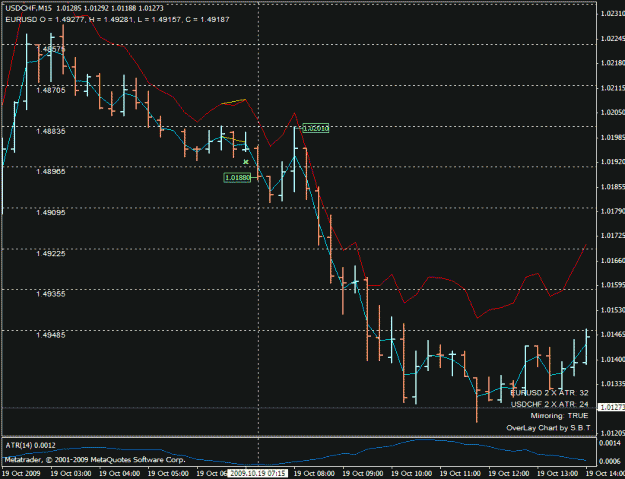Click the '19 Oct 12:00' time axis label
This screenshot has width=625, height=479.
point(509,473)
